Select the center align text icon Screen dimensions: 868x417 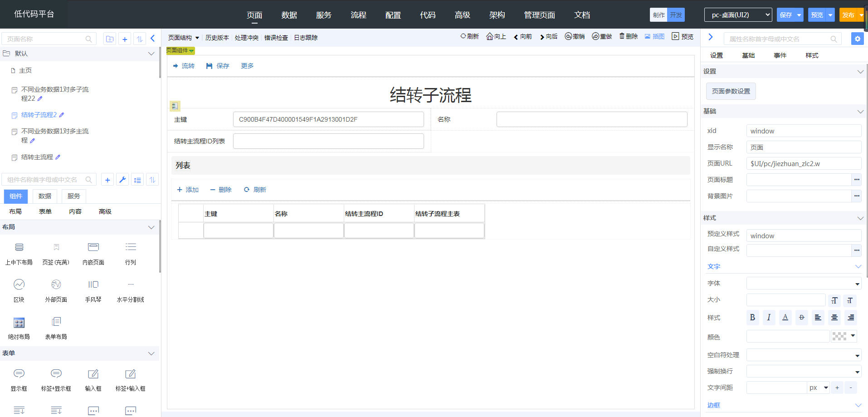click(834, 318)
